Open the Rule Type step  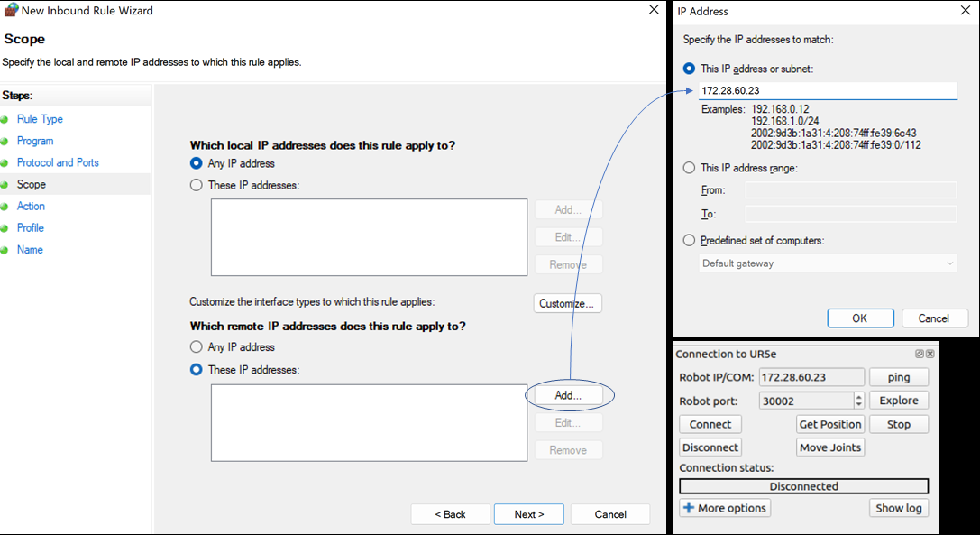[40, 119]
